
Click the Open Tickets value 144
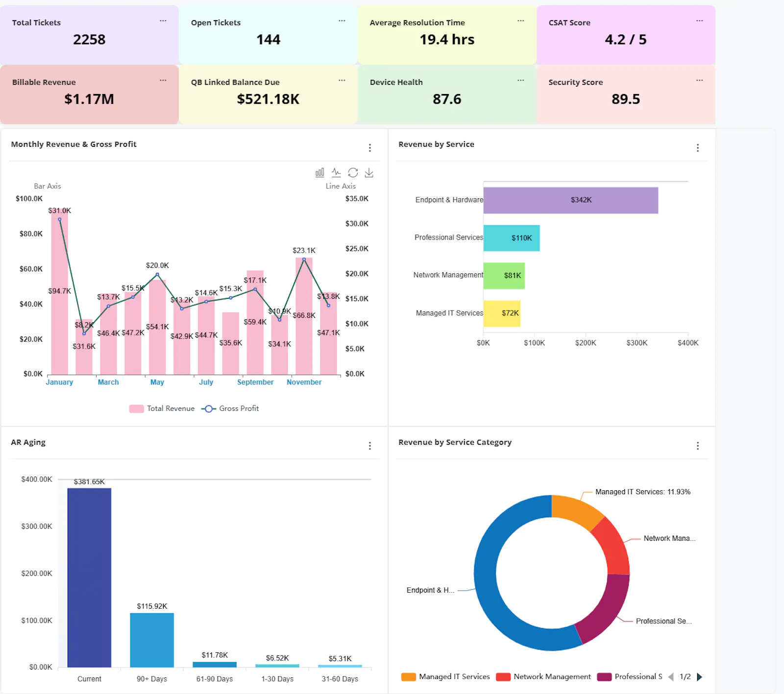[x=269, y=40]
